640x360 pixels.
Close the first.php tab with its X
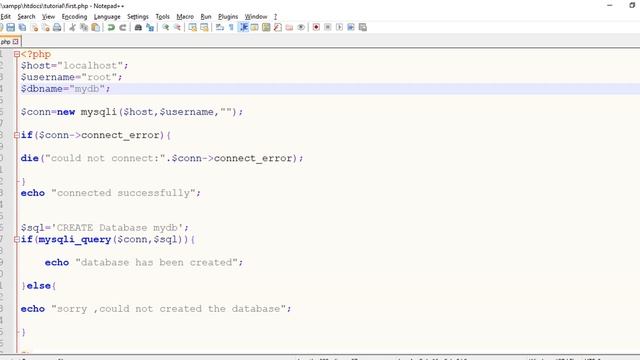click(x=16, y=42)
